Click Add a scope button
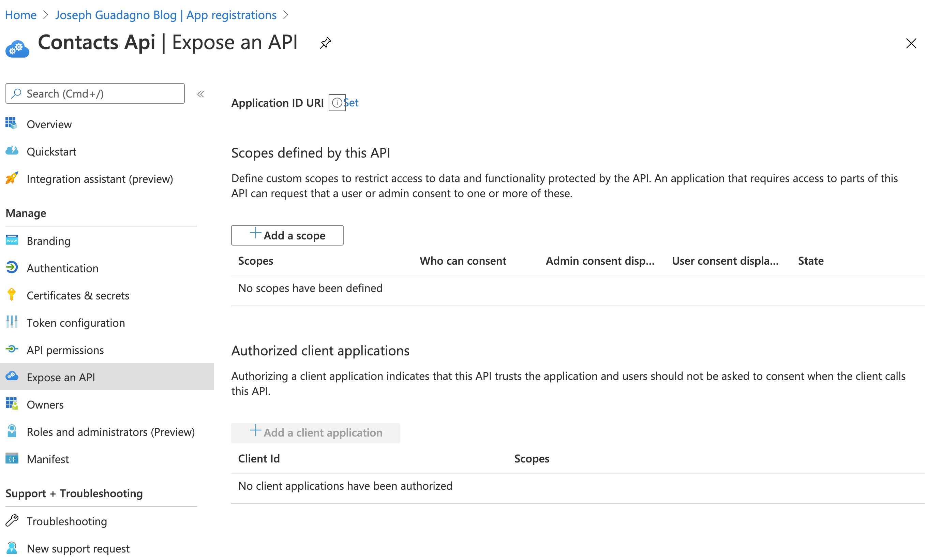926x560 pixels. coord(287,235)
